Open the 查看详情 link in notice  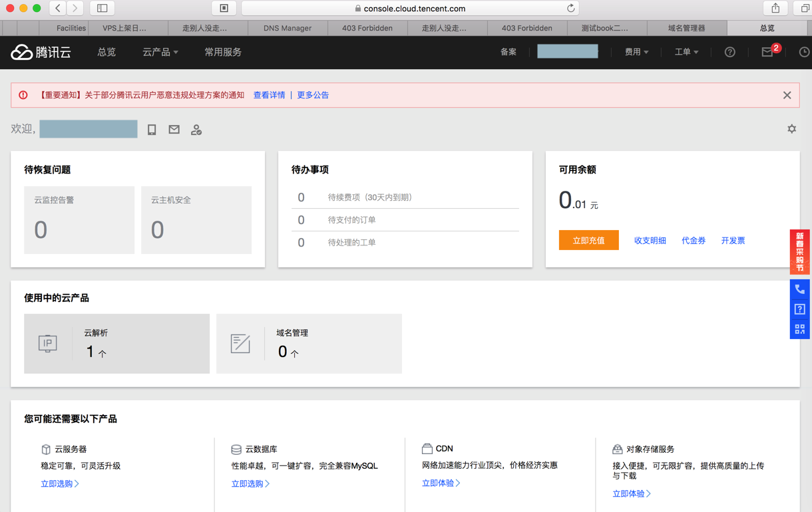click(x=269, y=95)
